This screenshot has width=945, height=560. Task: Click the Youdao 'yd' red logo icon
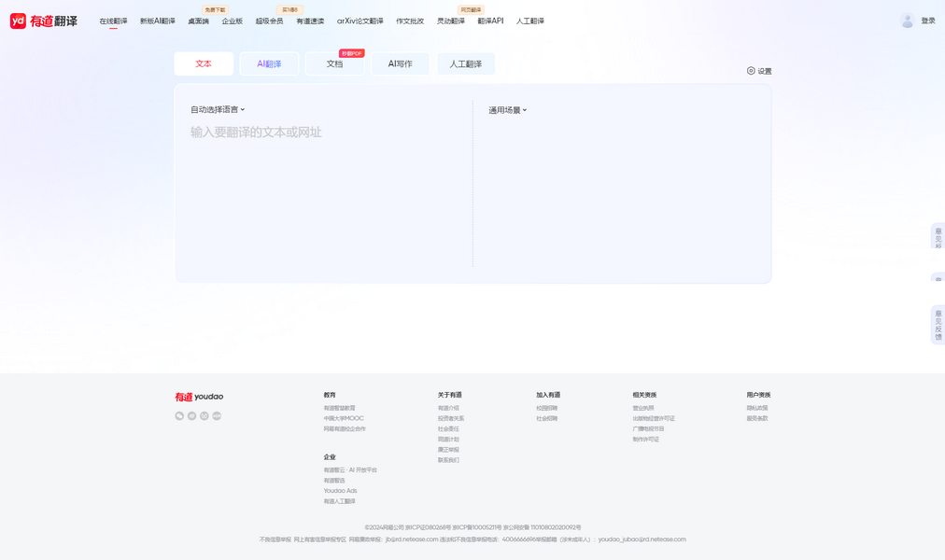point(18,21)
